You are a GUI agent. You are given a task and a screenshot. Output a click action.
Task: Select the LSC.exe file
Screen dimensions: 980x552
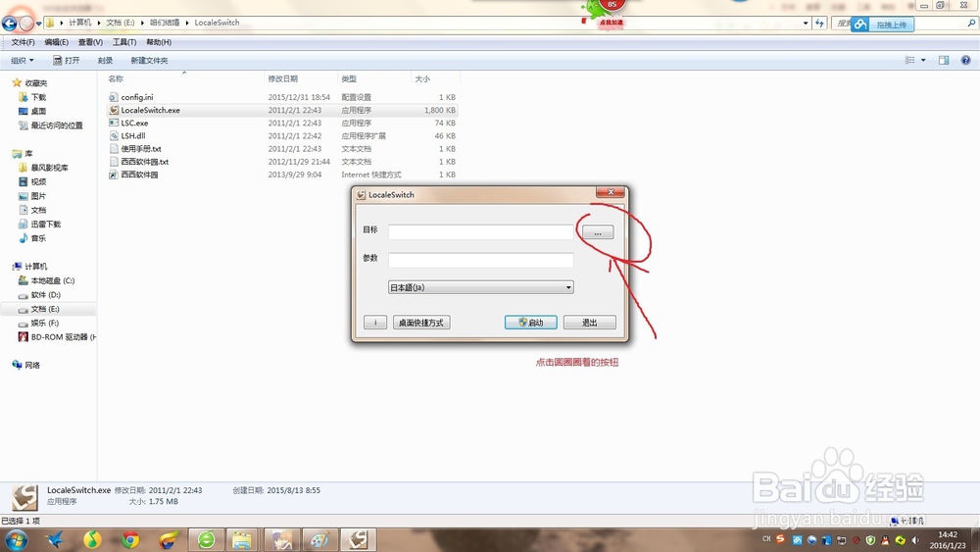tap(134, 124)
